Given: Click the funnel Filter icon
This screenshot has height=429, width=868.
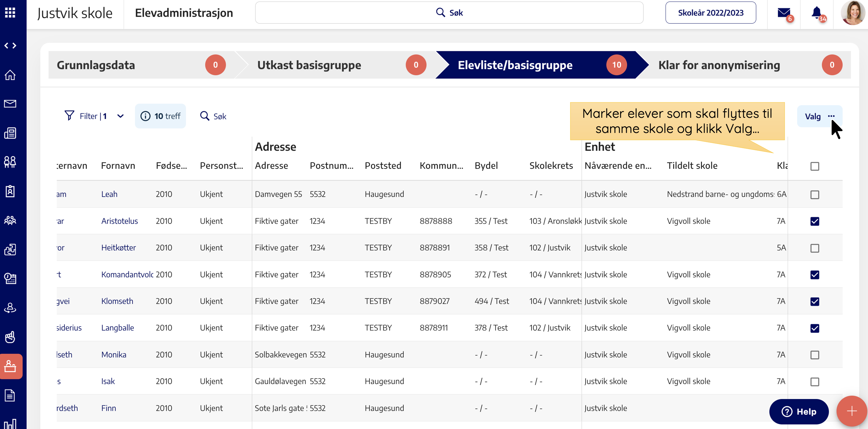Looking at the screenshot, I should [69, 116].
